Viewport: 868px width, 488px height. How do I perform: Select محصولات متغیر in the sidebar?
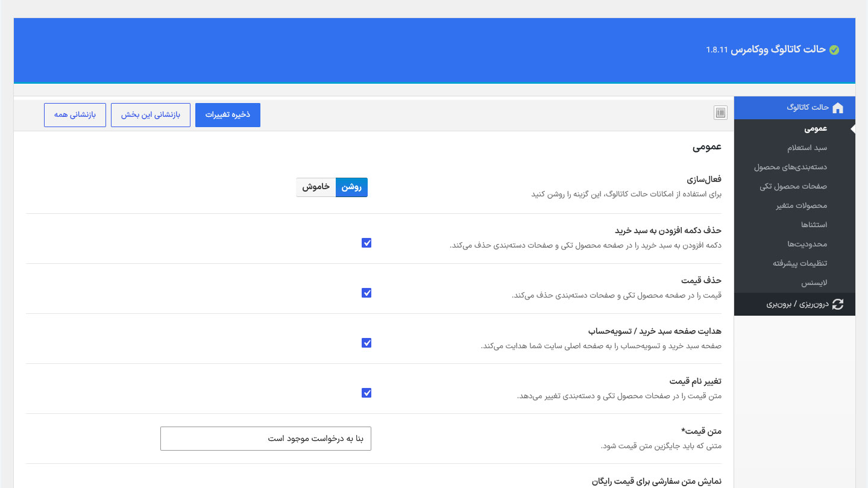pyautogui.click(x=794, y=206)
